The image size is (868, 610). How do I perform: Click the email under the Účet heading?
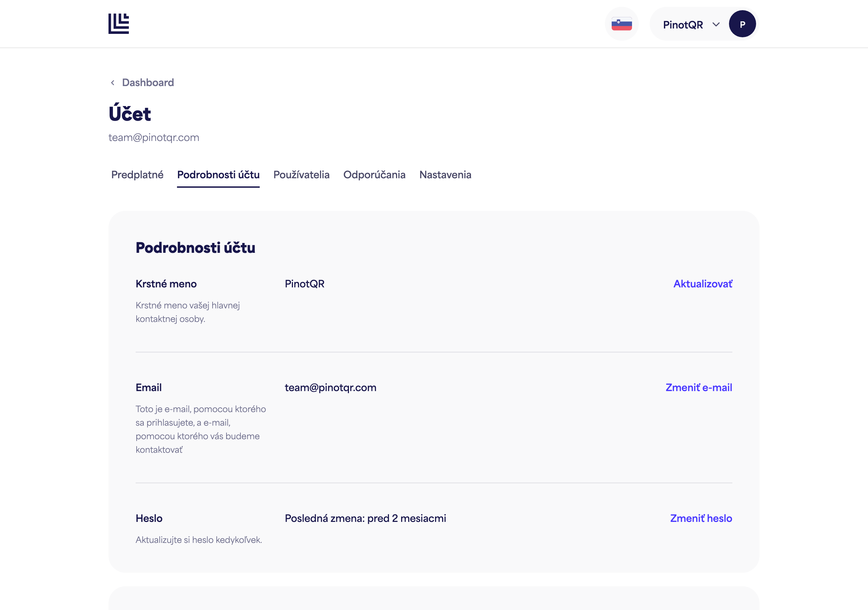pyautogui.click(x=154, y=138)
